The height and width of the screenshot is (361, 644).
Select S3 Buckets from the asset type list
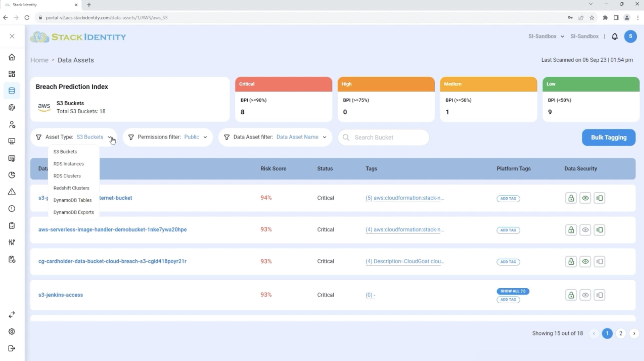(65, 152)
